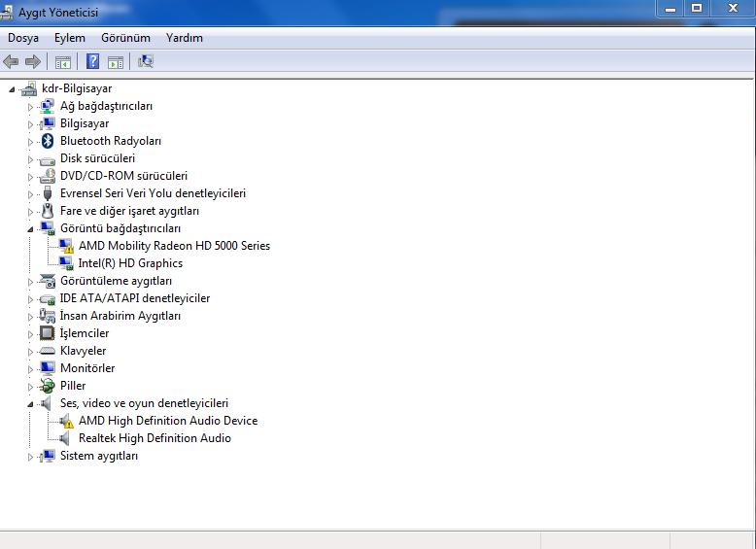The image size is (756, 549).
Task: Expand the Bilgisayar node
Action: point(30,124)
